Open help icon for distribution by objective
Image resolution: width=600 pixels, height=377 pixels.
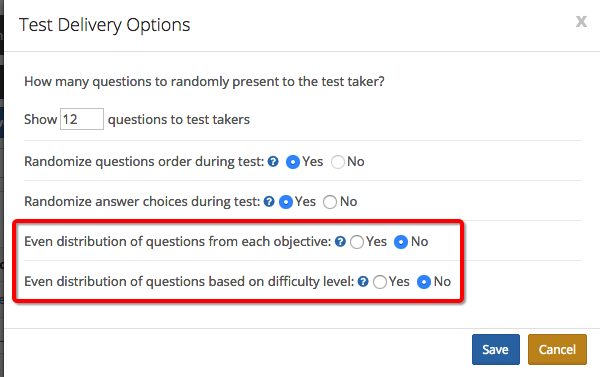[340, 242]
